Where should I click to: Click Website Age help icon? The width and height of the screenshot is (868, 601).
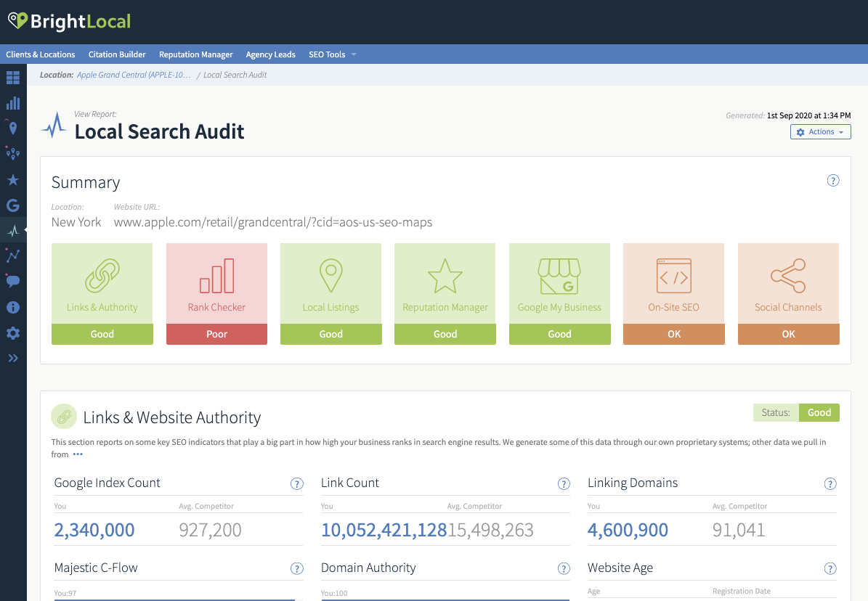point(830,568)
